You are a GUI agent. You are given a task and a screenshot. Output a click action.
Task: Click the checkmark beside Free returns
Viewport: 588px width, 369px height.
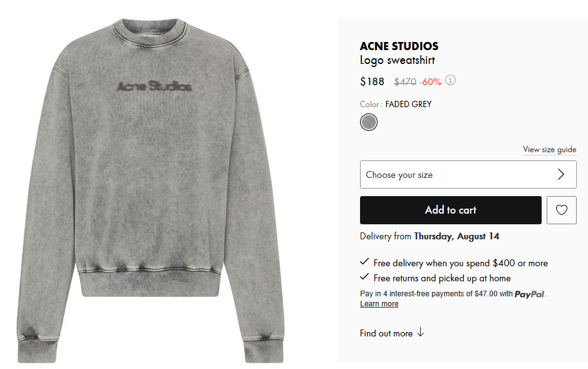(x=364, y=277)
